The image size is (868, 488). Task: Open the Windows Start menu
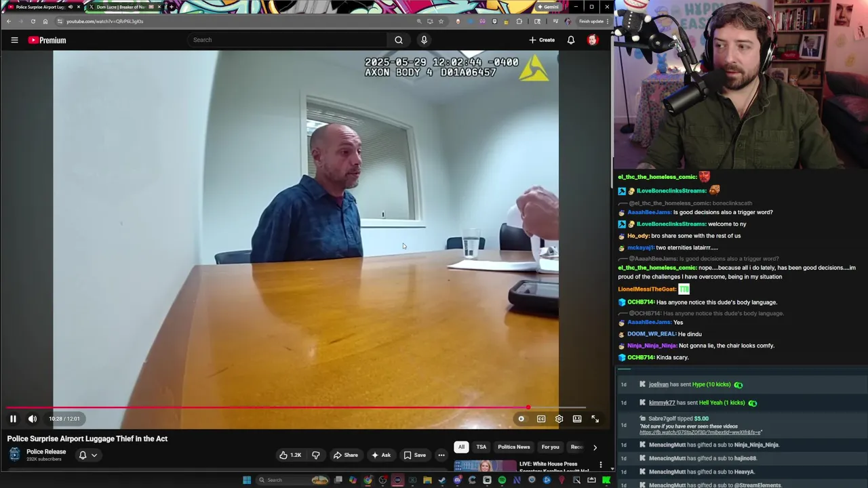click(x=247, y=480)
